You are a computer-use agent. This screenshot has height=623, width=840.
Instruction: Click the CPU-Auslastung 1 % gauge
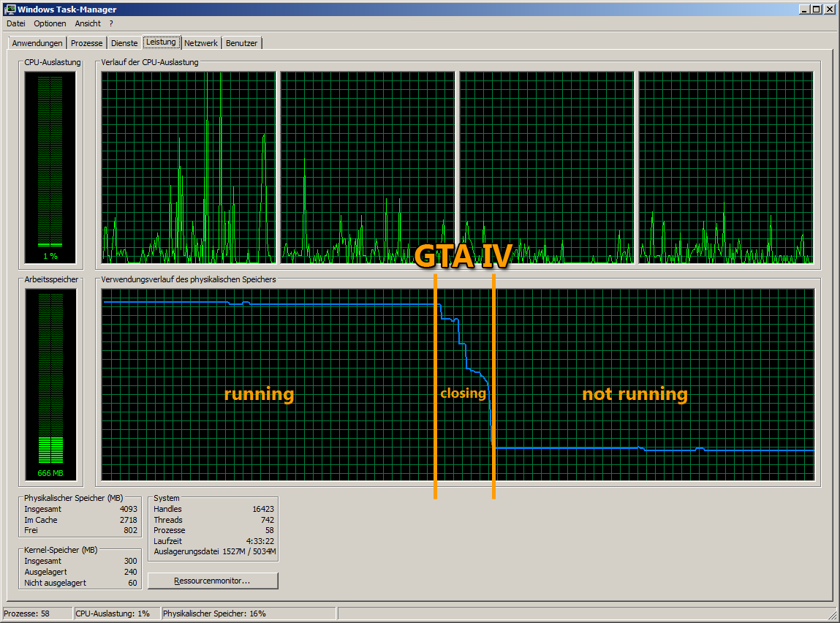[50, 167]
